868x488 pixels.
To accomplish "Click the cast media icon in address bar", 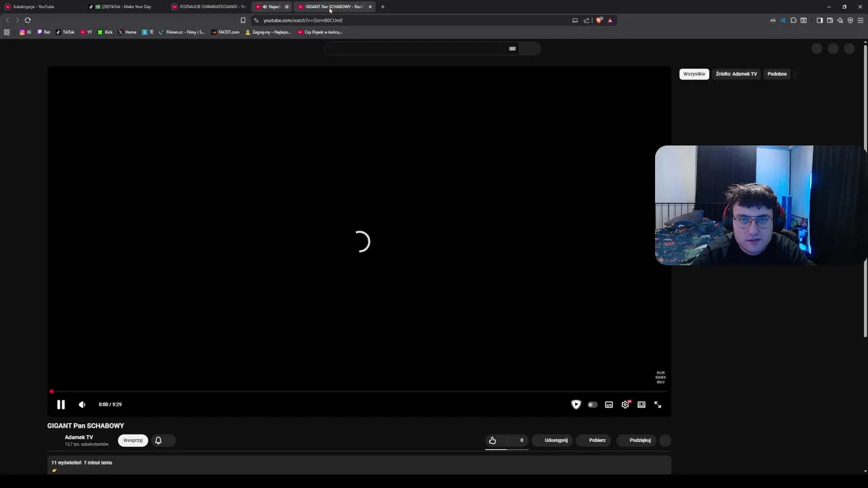I will [x=575, y=20].
